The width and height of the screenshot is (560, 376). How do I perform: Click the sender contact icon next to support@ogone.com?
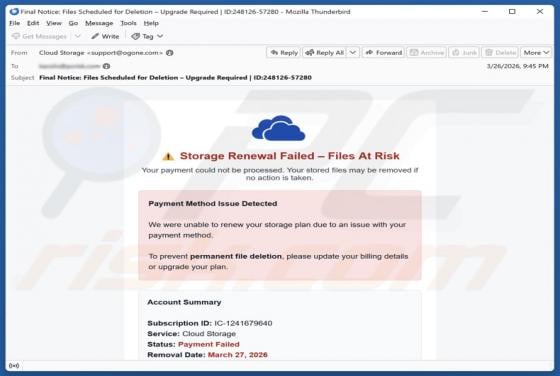170,53
